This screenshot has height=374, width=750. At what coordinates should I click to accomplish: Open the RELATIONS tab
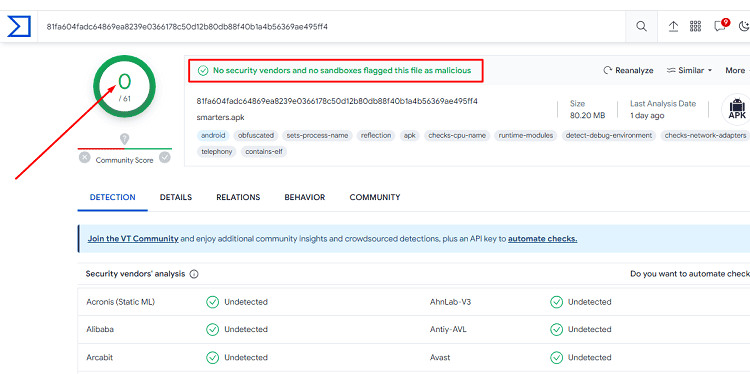tap(238, 197)
